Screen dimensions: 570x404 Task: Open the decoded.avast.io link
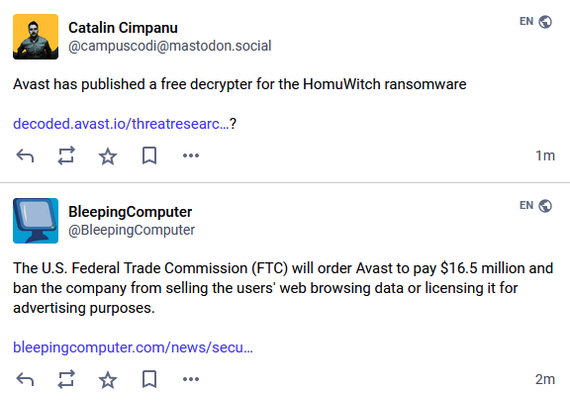pyautogui.click(x=121, y=124)
